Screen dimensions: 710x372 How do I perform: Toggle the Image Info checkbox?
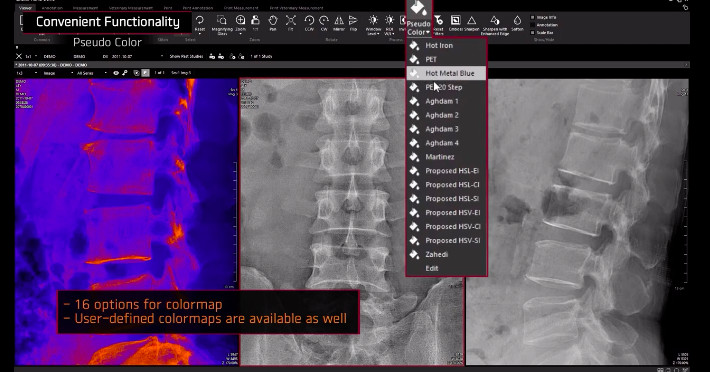pos(532,17)
